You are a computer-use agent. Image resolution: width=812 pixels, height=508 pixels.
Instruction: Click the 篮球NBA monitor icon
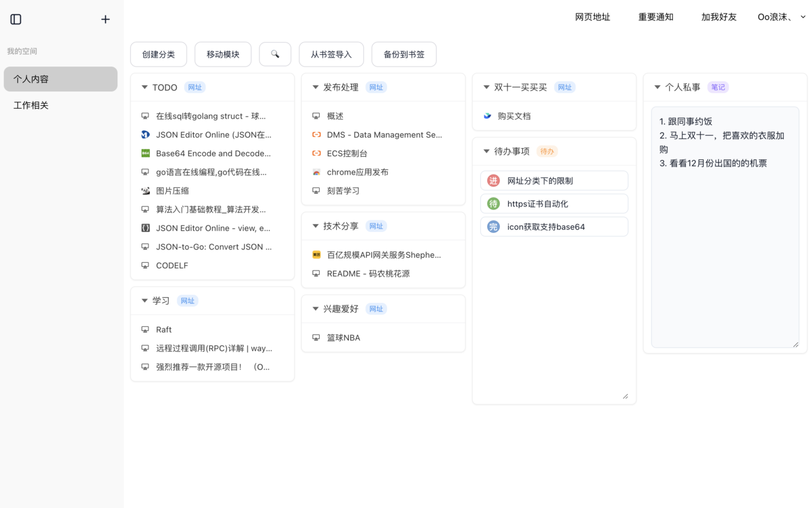[317, 338]
